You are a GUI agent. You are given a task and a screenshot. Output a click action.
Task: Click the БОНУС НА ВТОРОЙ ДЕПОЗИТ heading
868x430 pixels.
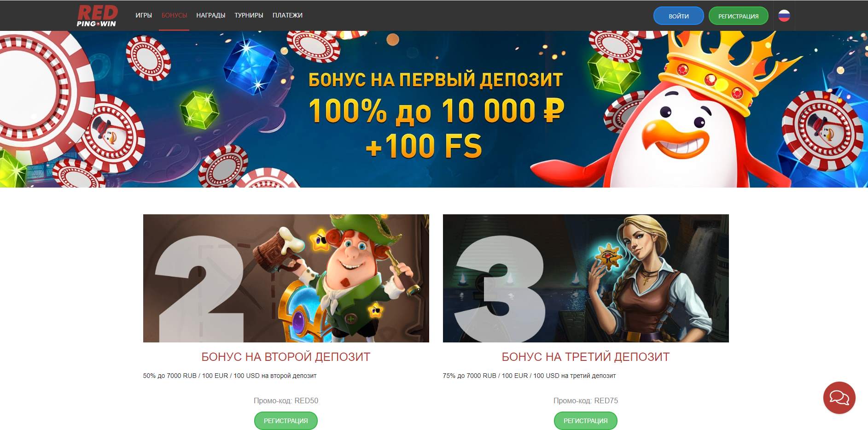[286, 357]
